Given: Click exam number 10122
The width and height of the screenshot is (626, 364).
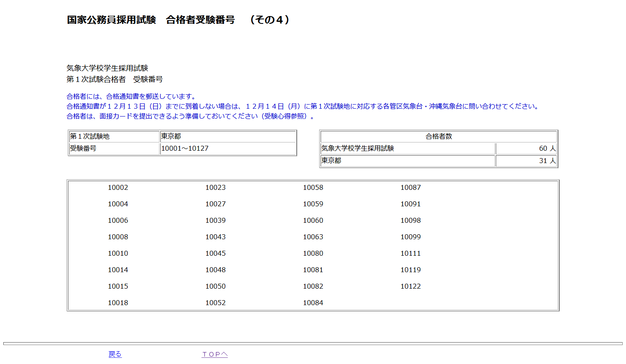Looking at the screenshot, I should point(410,286).
